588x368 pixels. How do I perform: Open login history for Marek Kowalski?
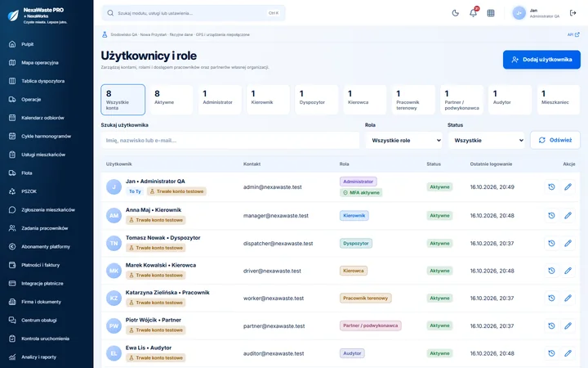tap(551, 271)
